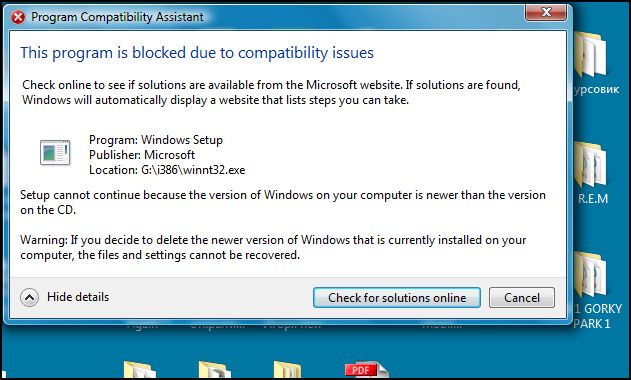
Task: Click the Windows Setup program icon
Action: click(55, 152)
